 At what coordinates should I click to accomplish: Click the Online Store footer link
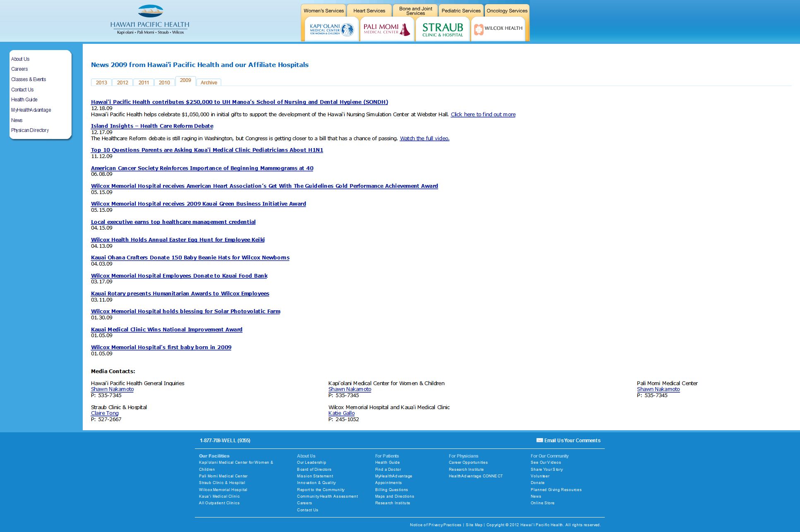click(542, 503)
